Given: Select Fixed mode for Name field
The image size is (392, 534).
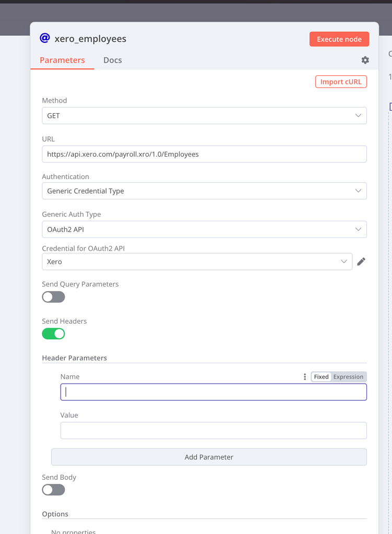Looking at the screenshot, I should tap(321, 377).
